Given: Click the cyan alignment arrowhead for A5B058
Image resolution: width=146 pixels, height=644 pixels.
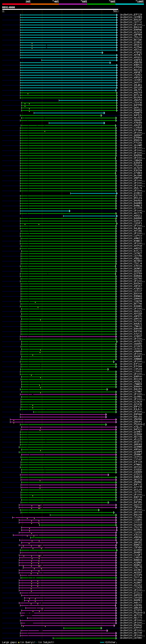Looking at the screenshot, I should pyautogui.click(x=110, y=63).
